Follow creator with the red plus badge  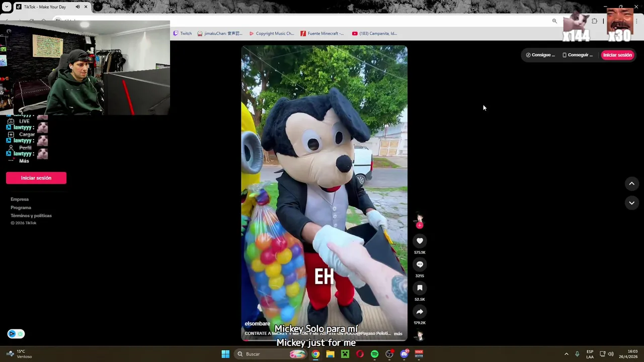point(420,226)
